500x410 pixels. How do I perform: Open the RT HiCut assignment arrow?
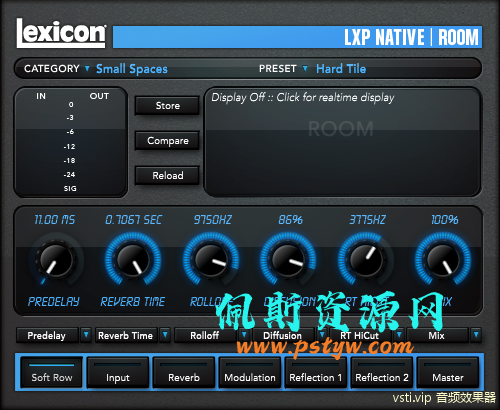coord(399,335)
